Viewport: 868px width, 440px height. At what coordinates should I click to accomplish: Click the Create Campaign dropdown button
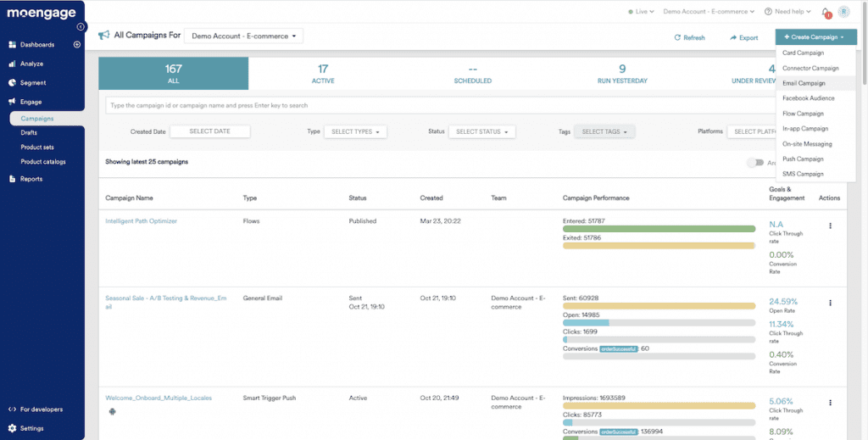pos(816,37)
